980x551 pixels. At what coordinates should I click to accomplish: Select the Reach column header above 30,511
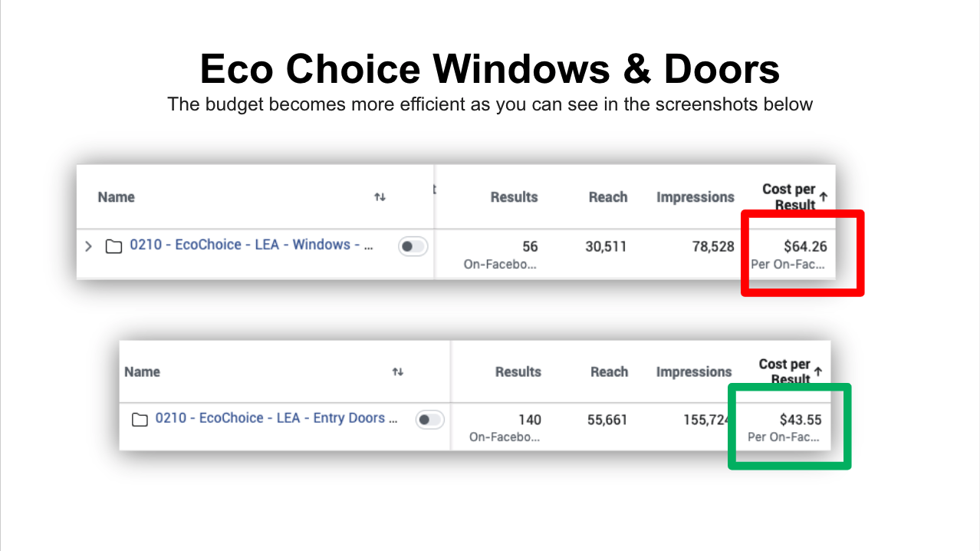coord(608,197)
